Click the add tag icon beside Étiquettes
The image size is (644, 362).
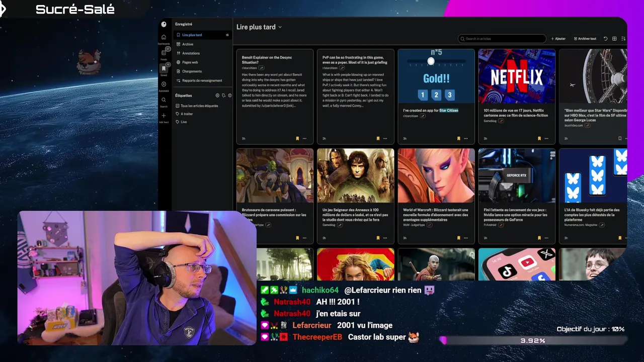(223, 95)
